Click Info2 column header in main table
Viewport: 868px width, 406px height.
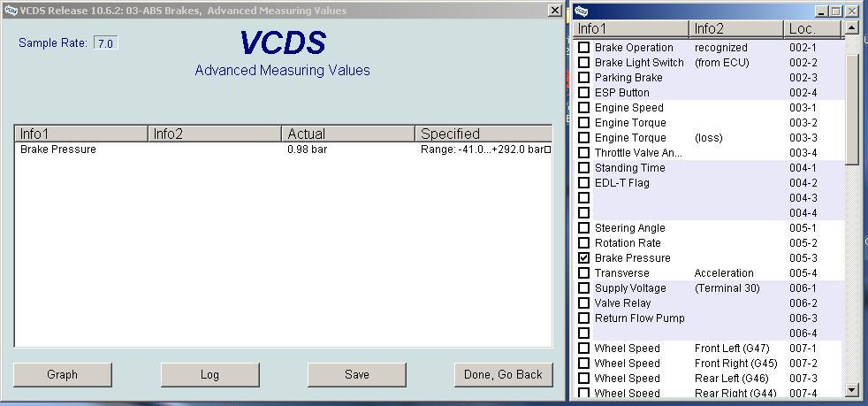click(215, 134)
